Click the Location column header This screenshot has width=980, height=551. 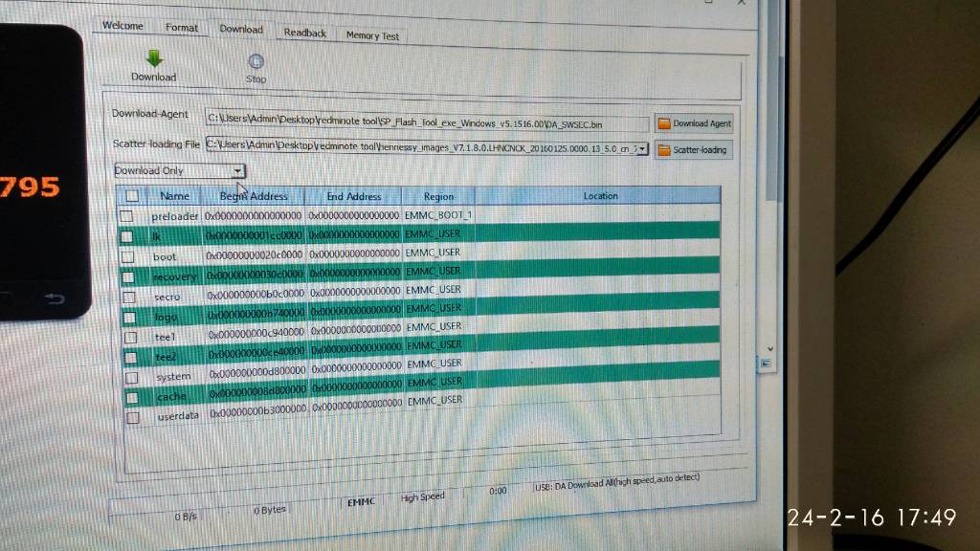[x=600, y=195]
